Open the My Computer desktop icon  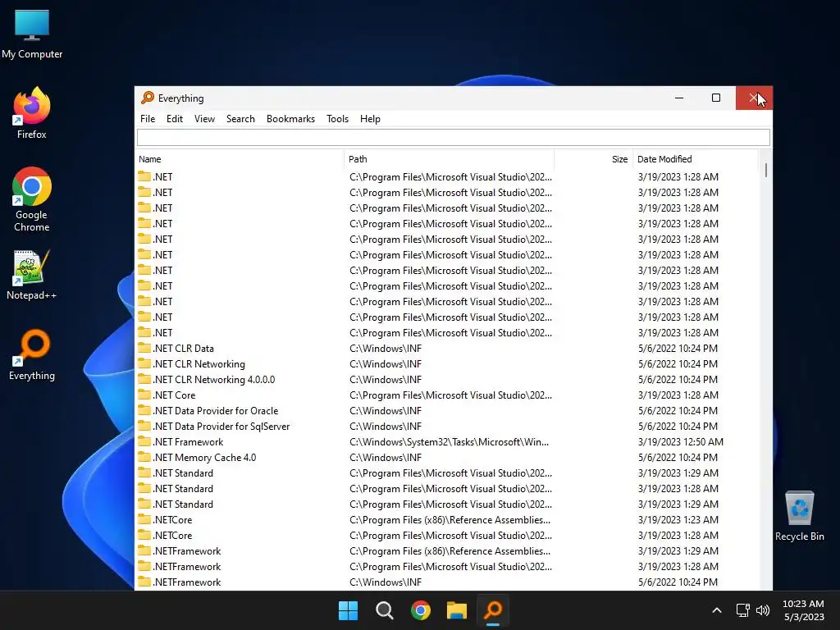(x=32, y=34)
